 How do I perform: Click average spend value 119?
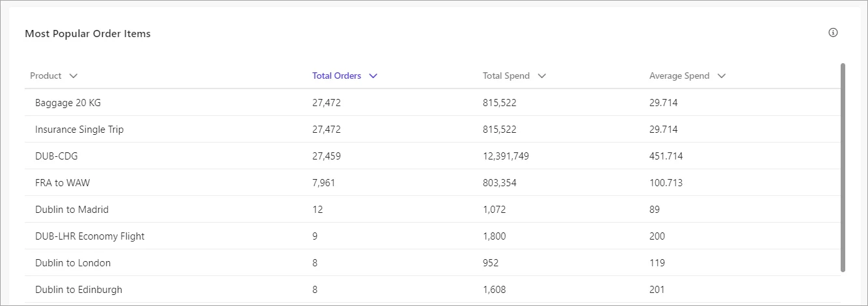pyautogui.click(x=657, y=263)
